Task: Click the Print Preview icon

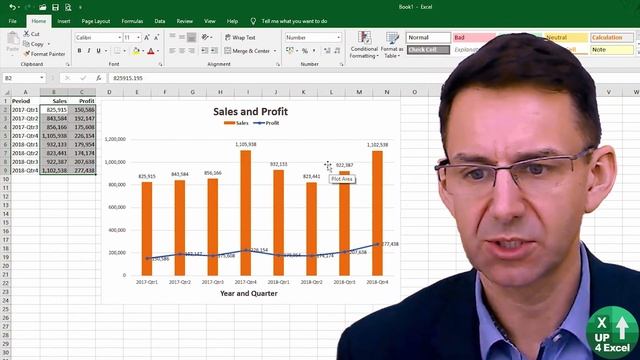Action: (68, 7)
